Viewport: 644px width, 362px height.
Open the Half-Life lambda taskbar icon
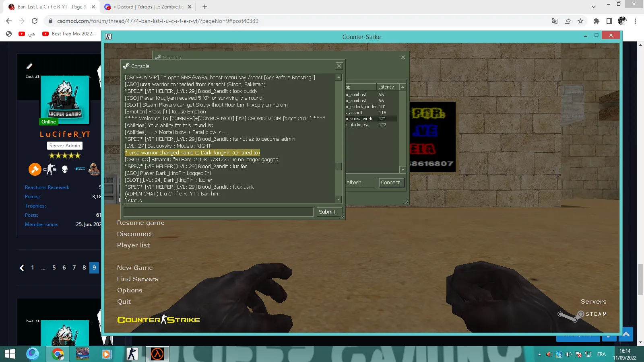point(157,354)
